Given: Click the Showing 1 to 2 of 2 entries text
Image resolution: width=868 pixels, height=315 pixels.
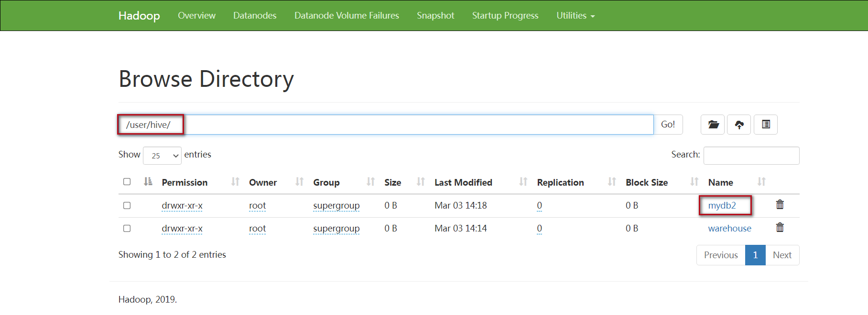Looking at the screenshot, I should click(x=172, y=255).
